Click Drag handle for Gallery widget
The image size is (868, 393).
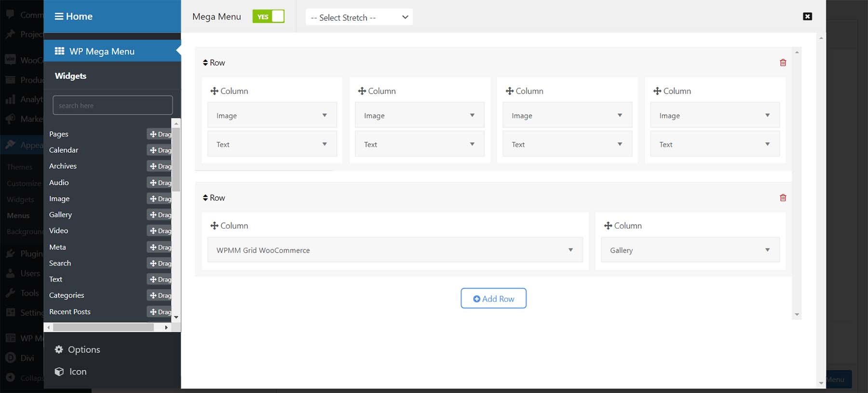pyautogui.click(x=160, y=215)
